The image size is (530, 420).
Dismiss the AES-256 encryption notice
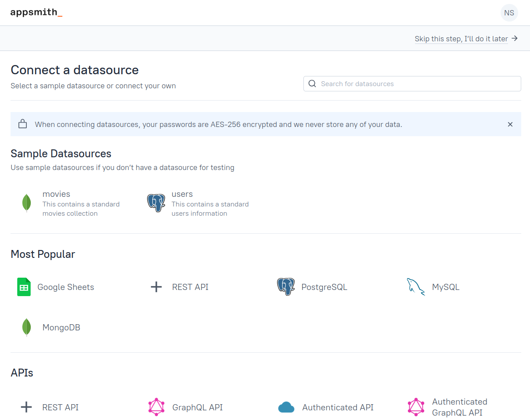tap(510, 124)
